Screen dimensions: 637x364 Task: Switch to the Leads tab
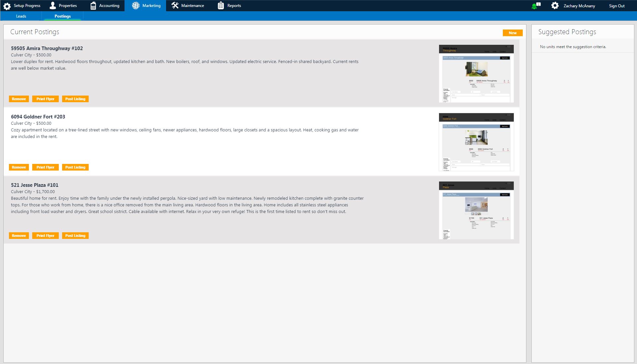tap(21, 16)
